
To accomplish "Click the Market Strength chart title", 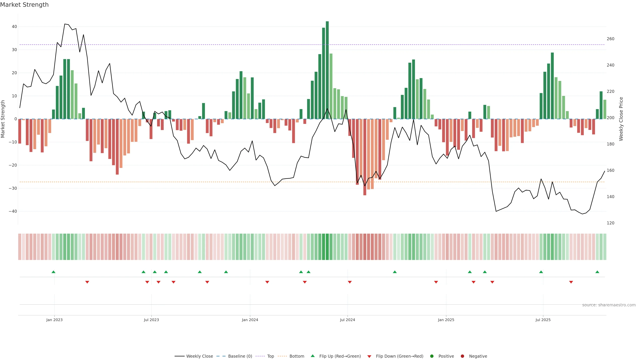I will (24, 5).
